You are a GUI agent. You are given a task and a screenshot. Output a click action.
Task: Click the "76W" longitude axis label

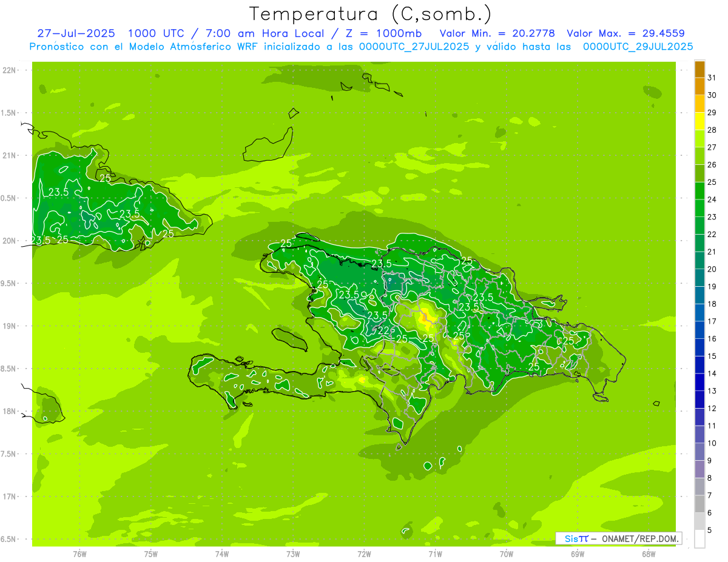pyautogui.click(x=79, y=554)
